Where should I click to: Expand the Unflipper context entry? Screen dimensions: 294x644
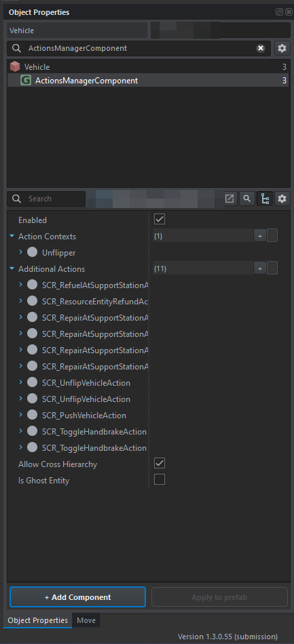click(20, 252)
